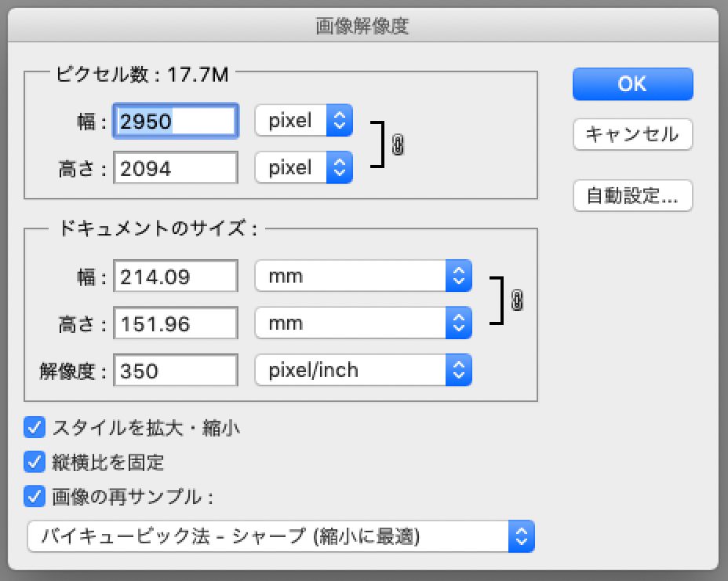This screenshot has width=728, height=581.
Task: Click document height field showing 151.96
Action: [x=176, y=323]
